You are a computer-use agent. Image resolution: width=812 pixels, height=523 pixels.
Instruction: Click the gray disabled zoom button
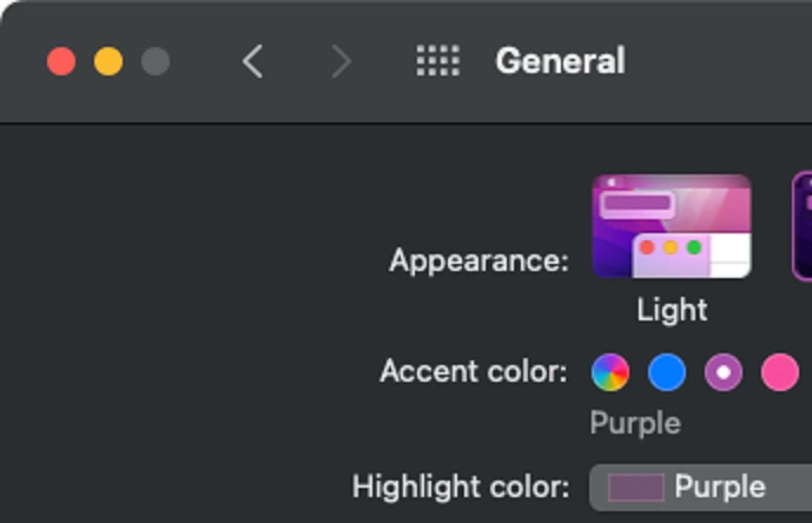tap(156, 61)
